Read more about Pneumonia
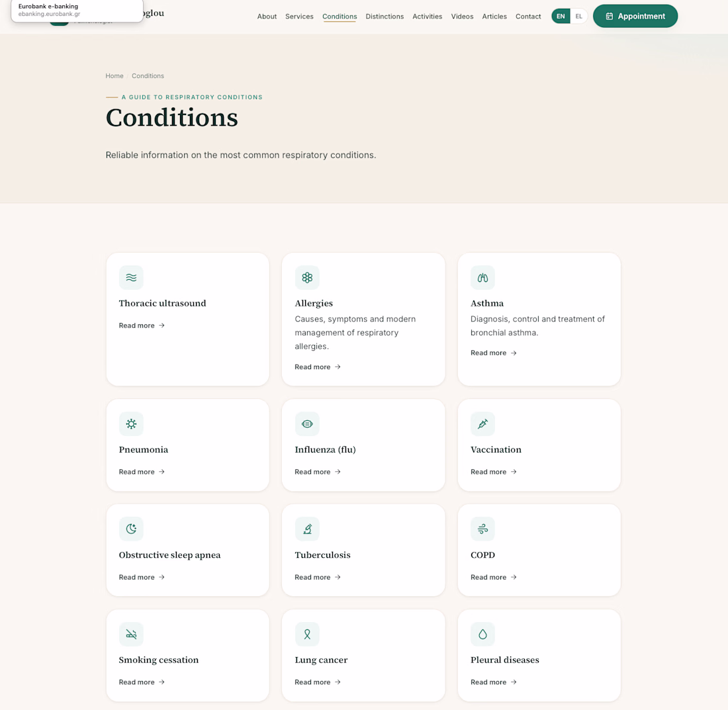This screenshot has height=710, width=728. (142, 472)
